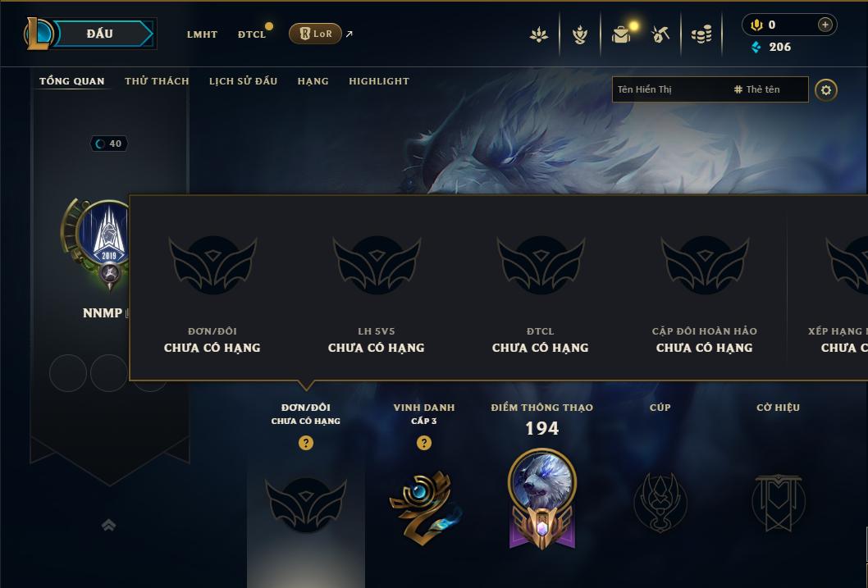Select the LMHT game mode link

(x=202, y=34)
